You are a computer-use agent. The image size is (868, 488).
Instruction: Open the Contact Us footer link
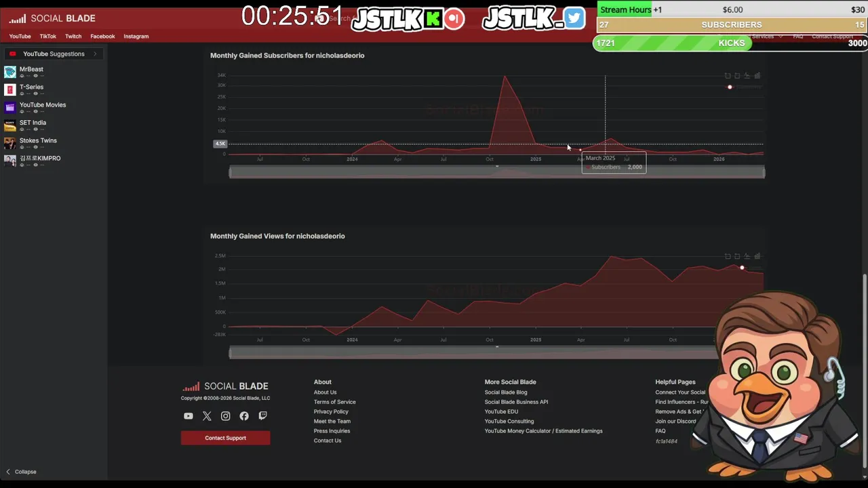[328, 441]
